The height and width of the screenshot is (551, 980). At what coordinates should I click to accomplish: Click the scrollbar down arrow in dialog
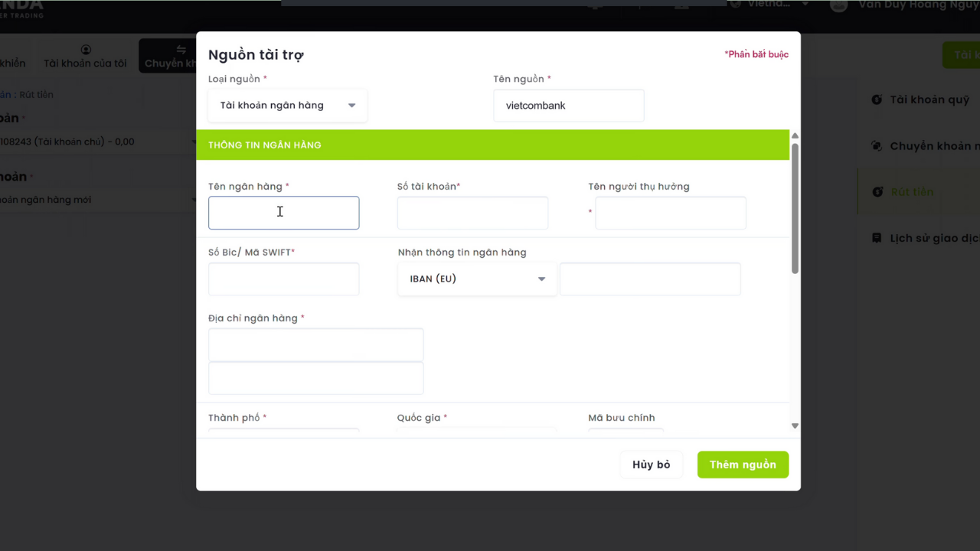(x=795, y=425)
